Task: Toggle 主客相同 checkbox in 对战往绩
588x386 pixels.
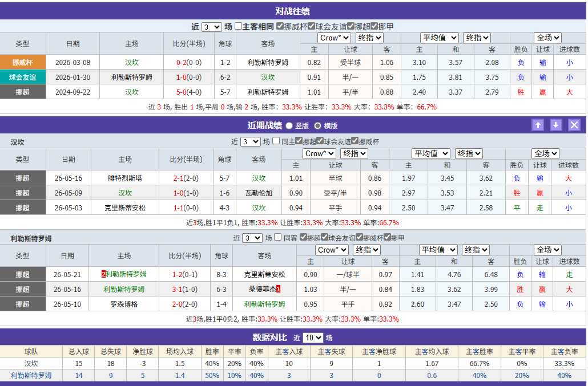Action: (238, 26)
